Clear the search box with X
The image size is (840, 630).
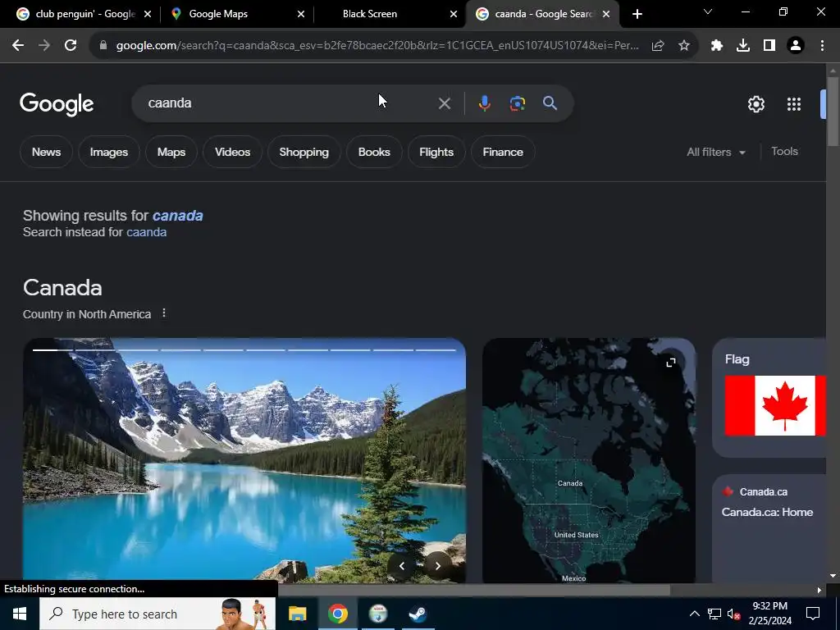tap(444, 103)
